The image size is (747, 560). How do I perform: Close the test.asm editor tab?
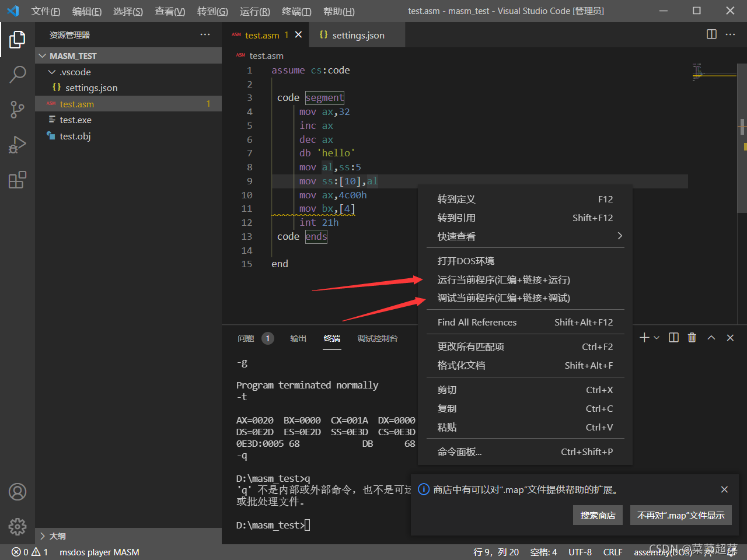click(x=298, y=35)
